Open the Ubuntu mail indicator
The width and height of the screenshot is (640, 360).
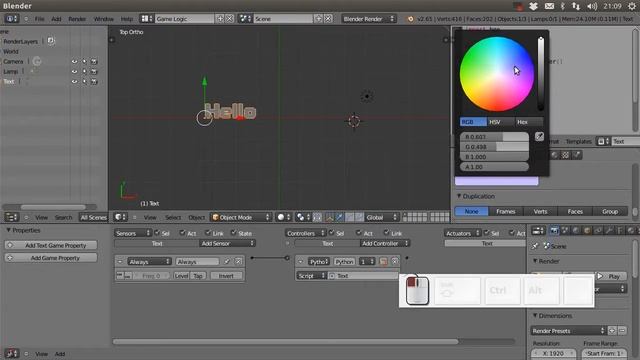pyautogui.click(x=549, y=6)
